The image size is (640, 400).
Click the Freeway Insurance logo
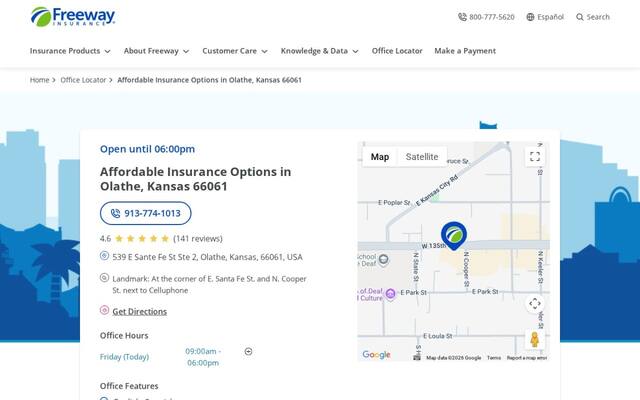[x=73, y=17]
